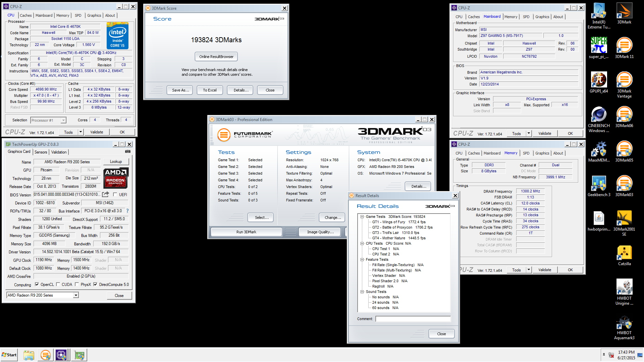This screenshot has height=362, width=644.
Task: Collapse Sound Tests tree node
Action: coord(362,292)
